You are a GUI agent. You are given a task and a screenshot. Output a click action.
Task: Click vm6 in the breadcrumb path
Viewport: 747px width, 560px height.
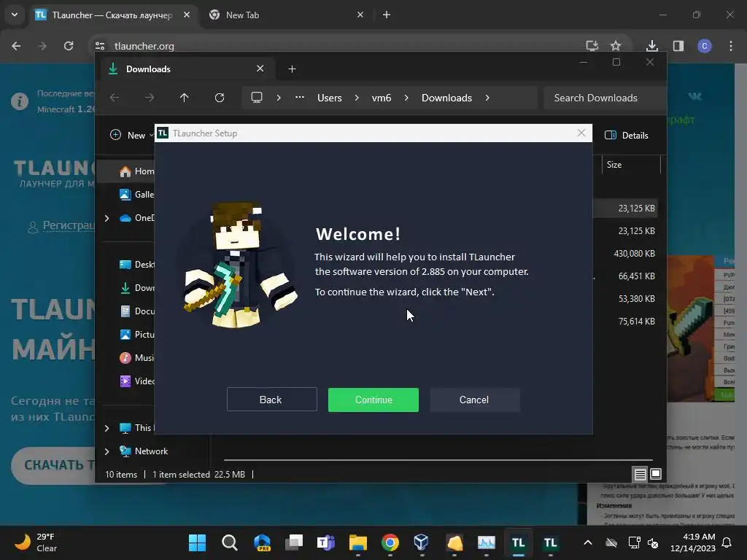(382, 98)
